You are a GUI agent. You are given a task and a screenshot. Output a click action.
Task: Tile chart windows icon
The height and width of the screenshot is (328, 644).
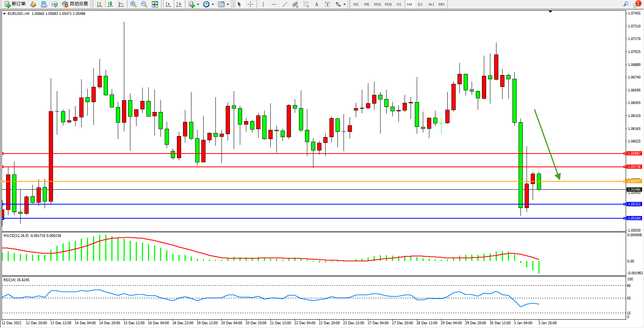(155, 4)
